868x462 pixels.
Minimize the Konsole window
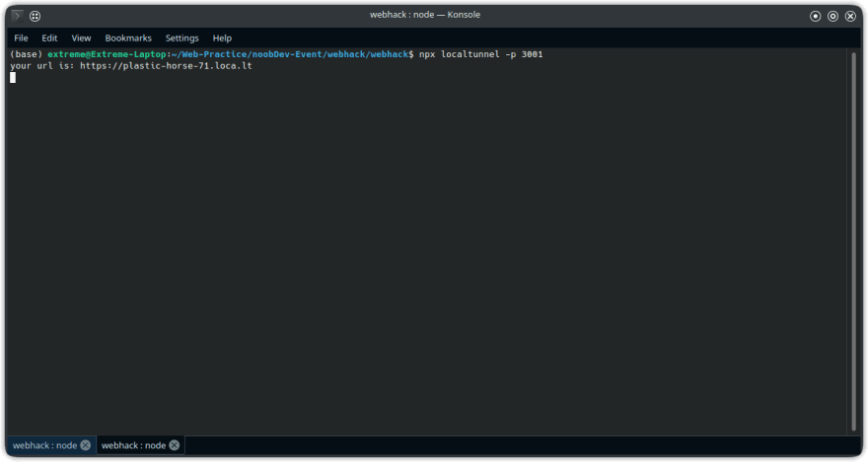click(x=815, y=16)
